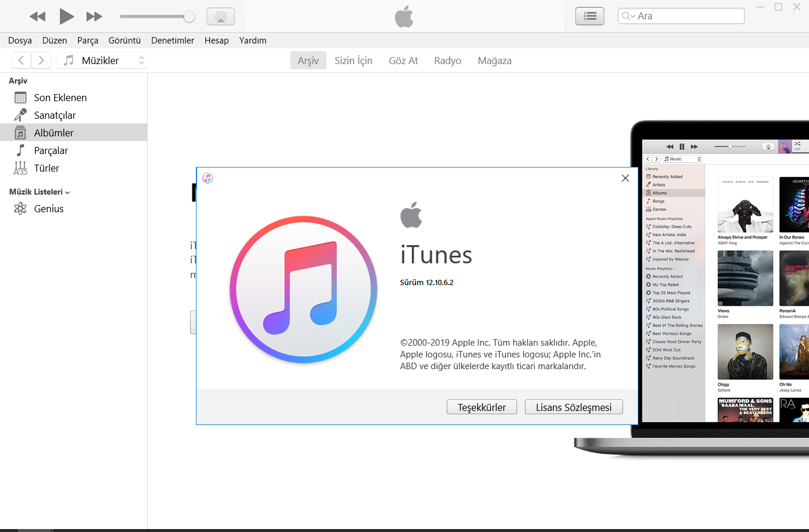This screenshot has width=809, height=532.
Task: Click the Always Strive and Prosper cover
Action: point(745,205)
